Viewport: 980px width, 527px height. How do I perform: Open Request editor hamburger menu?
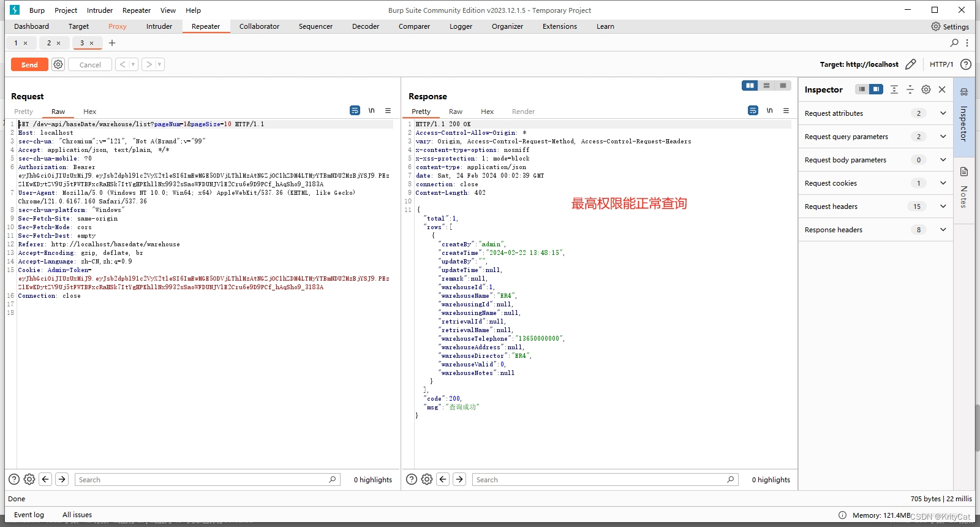click(388, 110)
